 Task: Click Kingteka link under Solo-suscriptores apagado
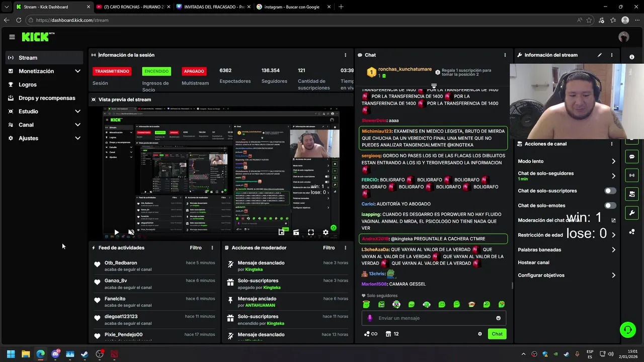click(x=272, y=288)
